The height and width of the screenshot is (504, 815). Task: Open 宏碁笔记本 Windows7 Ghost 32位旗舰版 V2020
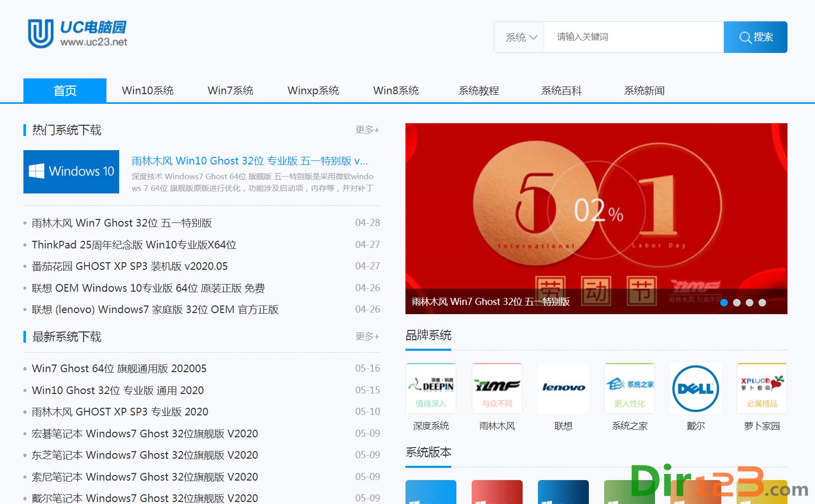click(x=145, y=434)
